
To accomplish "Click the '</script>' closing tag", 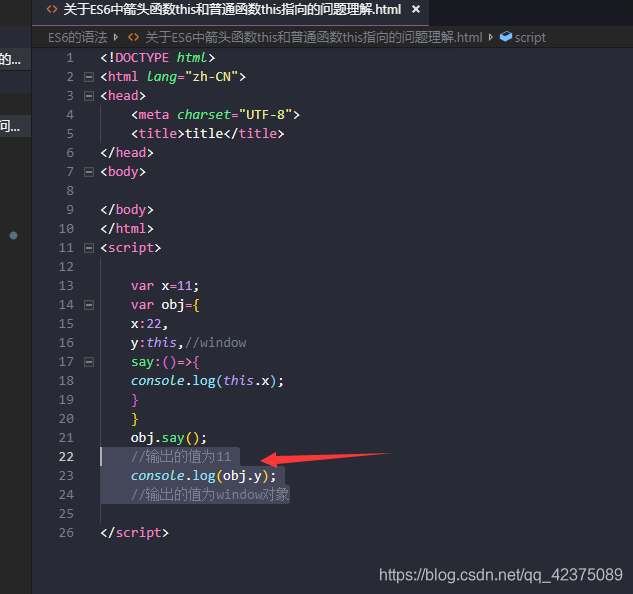I will 134,533.
